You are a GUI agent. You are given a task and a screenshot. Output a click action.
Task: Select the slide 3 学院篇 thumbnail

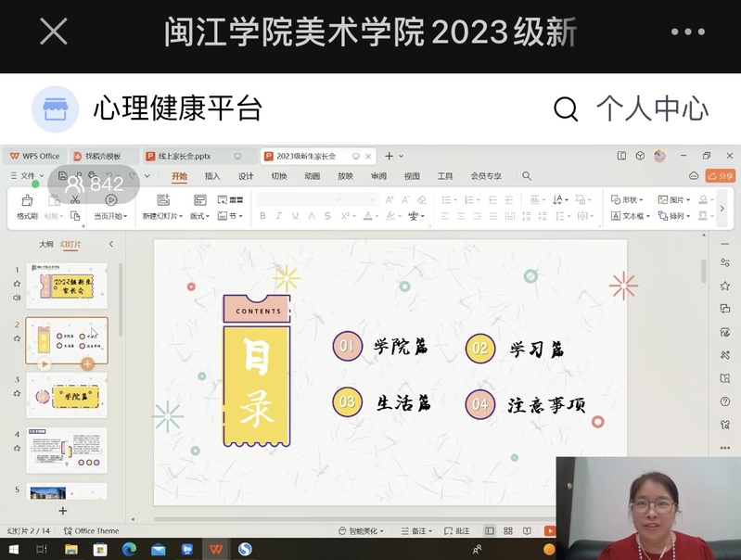pos(67,395)
